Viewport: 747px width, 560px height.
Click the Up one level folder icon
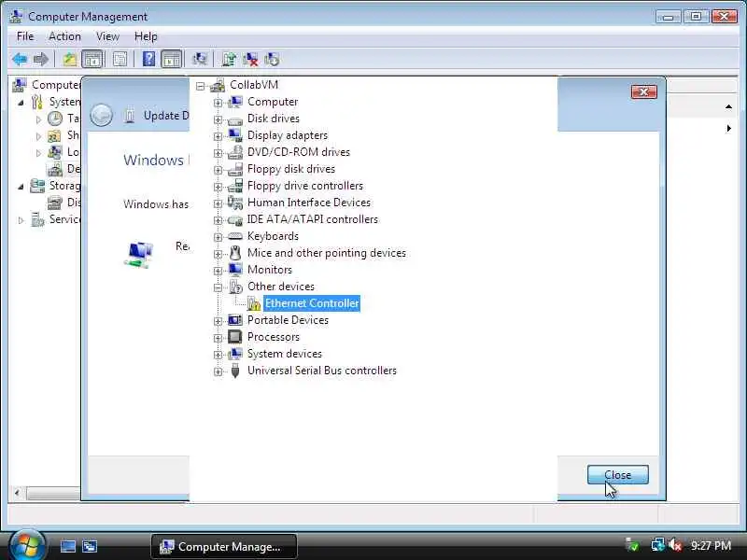click(x=70, y=60)
